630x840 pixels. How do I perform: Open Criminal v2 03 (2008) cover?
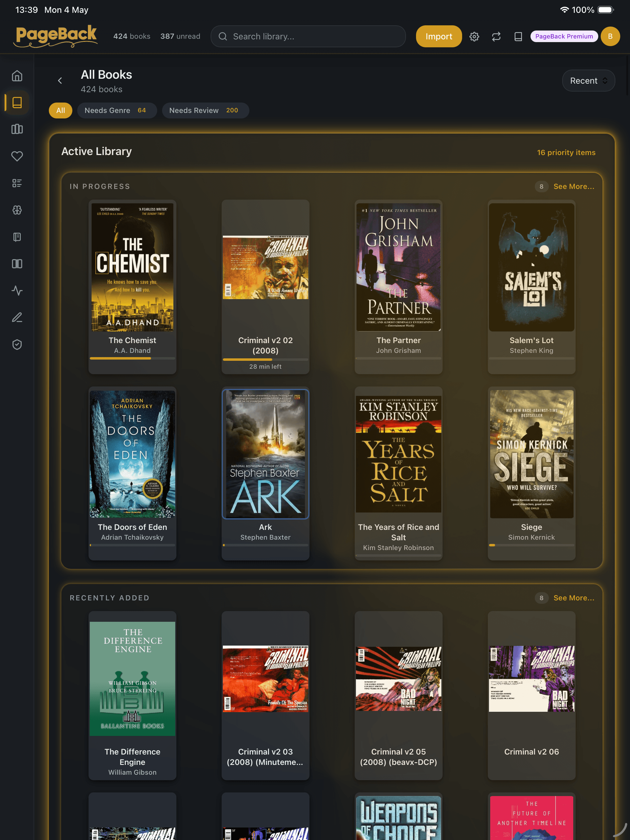pyautogui.click(x=265, y=679)
